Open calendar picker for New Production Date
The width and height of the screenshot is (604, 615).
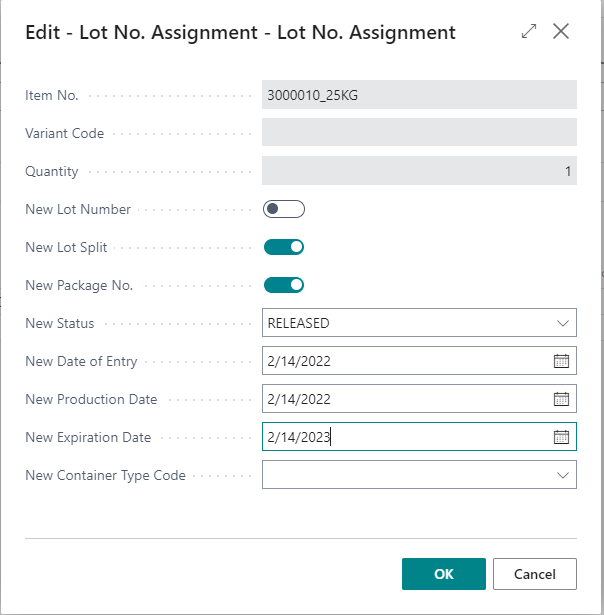point(561,399)
